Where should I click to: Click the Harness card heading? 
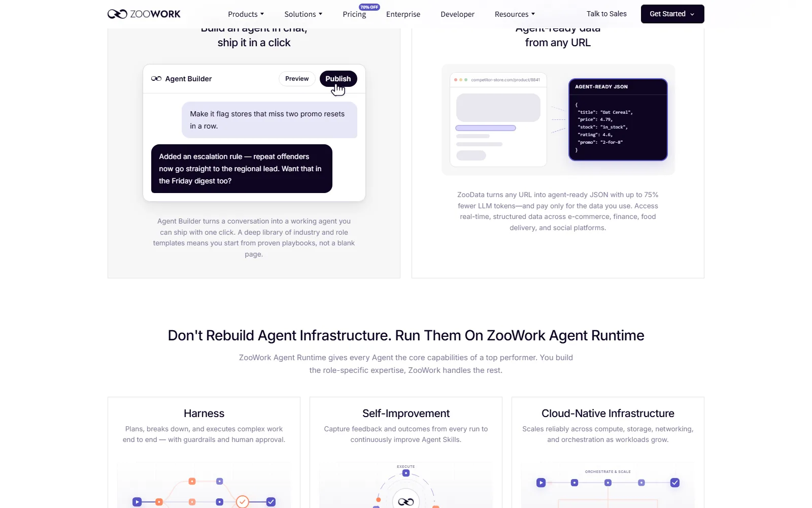pyautogui.click(x=204, y=414)
